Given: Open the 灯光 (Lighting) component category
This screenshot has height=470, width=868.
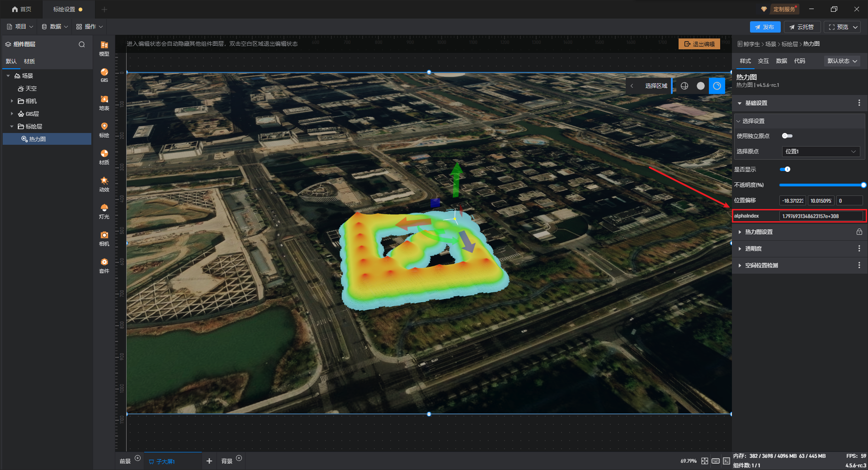Looking at the screenshot, I should click(x=104, y=211).
